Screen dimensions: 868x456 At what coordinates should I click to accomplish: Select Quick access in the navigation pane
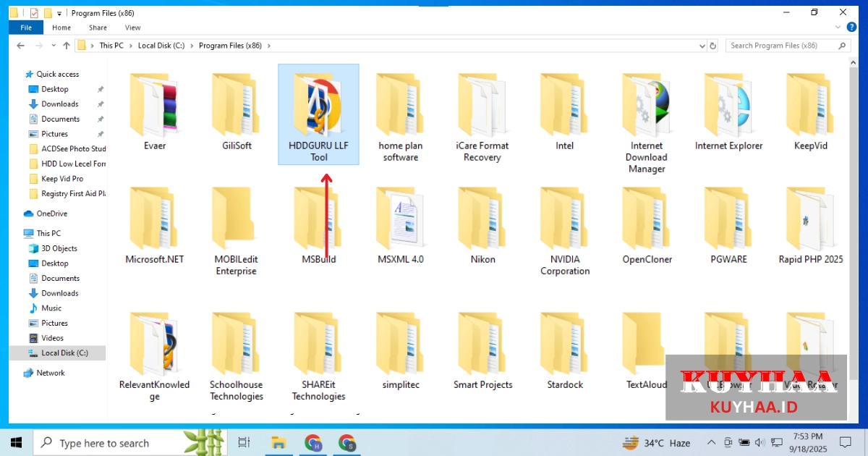pos(58,74)
